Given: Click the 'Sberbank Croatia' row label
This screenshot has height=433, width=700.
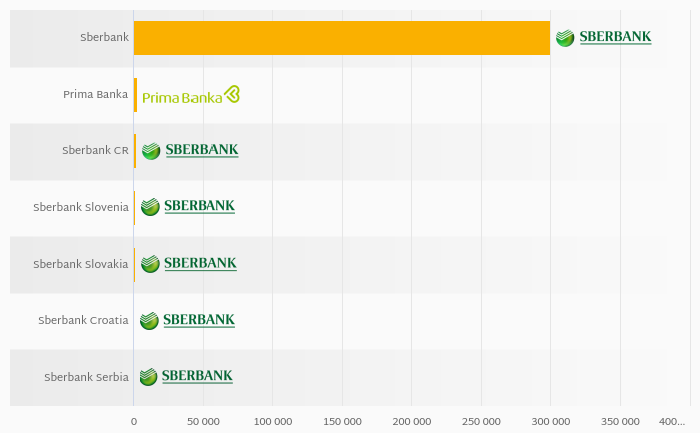Looking at the screenshot, I should tap(83, 321).
